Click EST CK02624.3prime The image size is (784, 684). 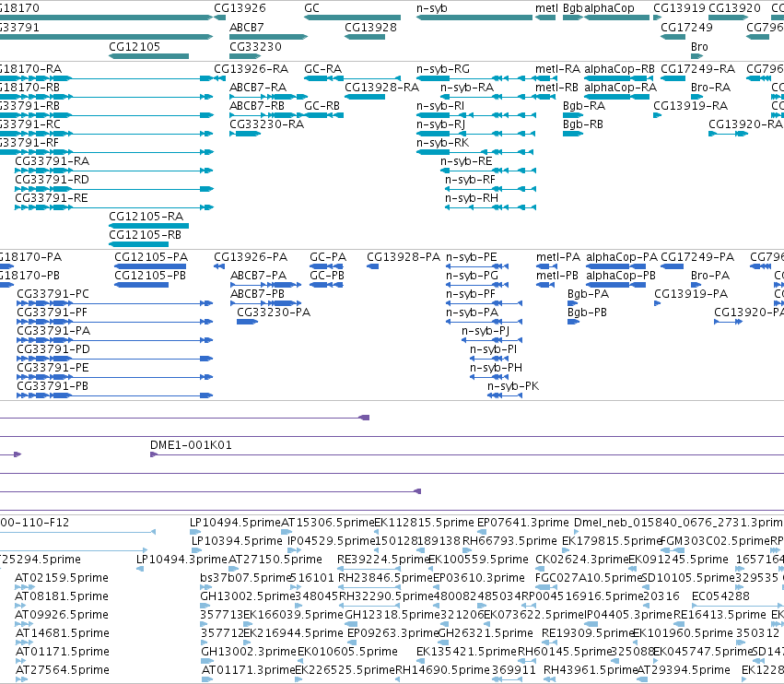(581, 560)
